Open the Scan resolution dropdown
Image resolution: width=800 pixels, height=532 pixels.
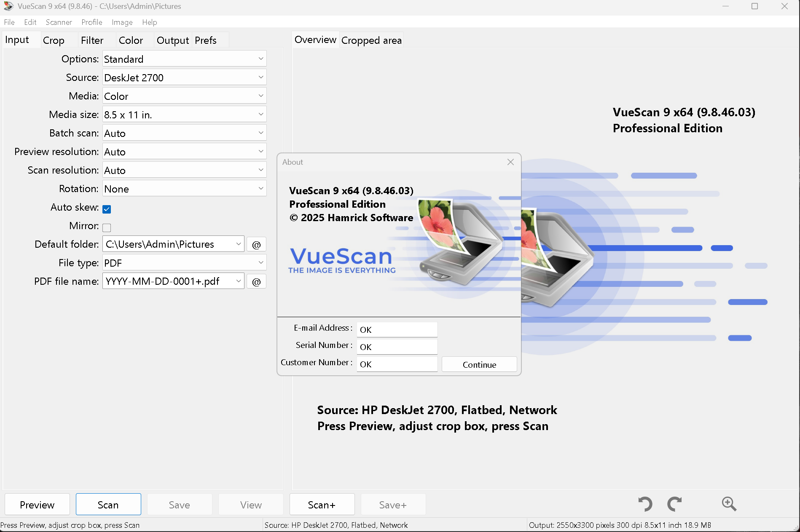(x=184, y=170)
